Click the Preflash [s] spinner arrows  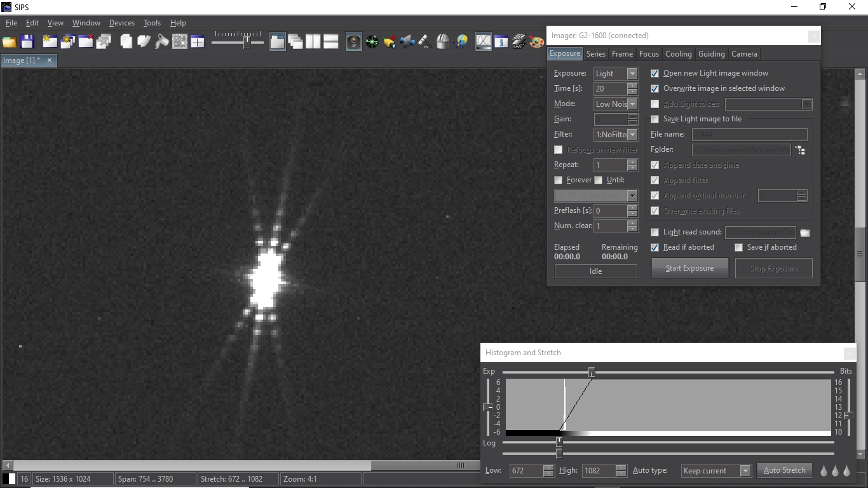tap(632, 211)
